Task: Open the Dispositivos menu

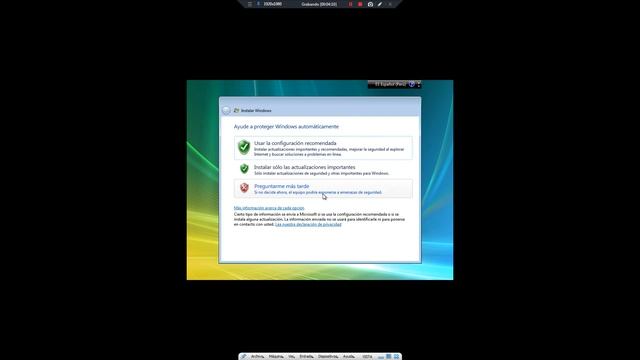Action: tap(328, 357)
